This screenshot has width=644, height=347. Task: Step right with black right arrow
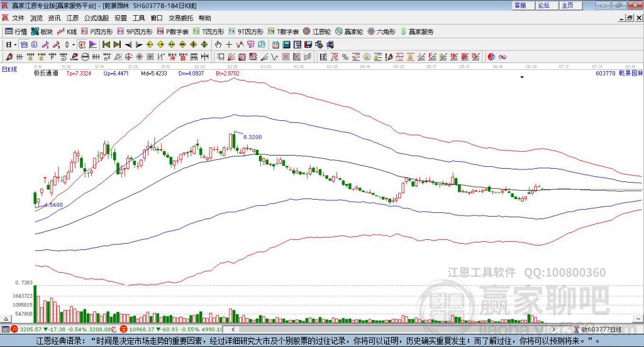coord(139,45)
